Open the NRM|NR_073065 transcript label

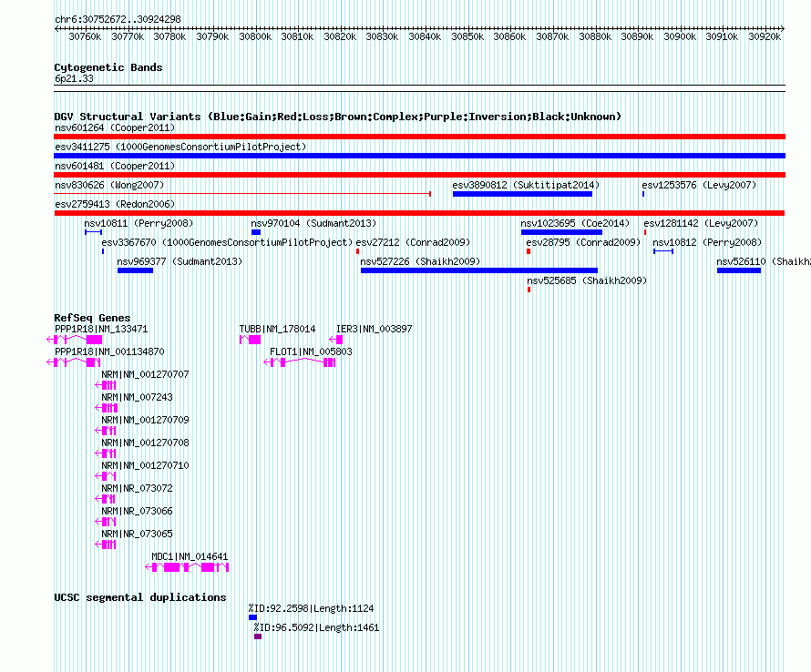pyautogui.click(x=137, y=534)
